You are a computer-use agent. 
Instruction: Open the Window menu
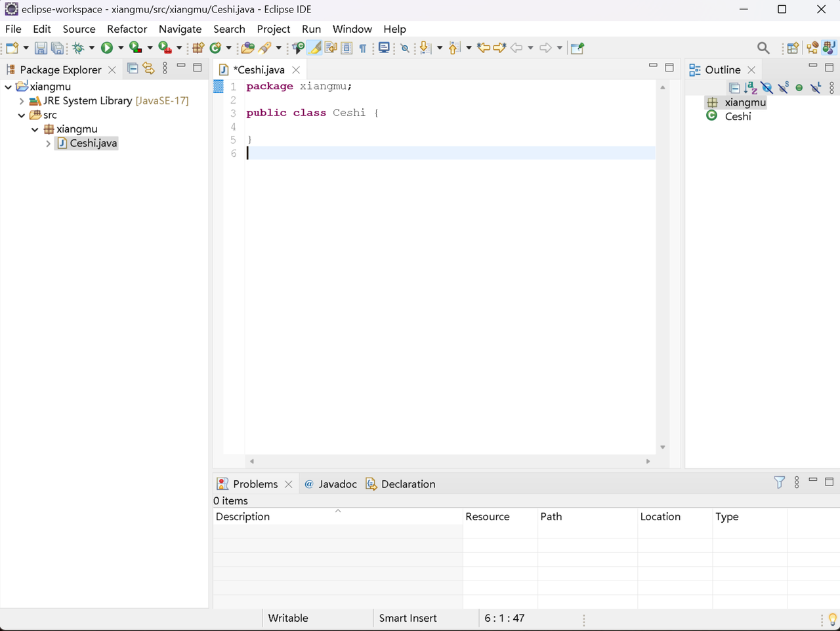(x=352, y=29)
